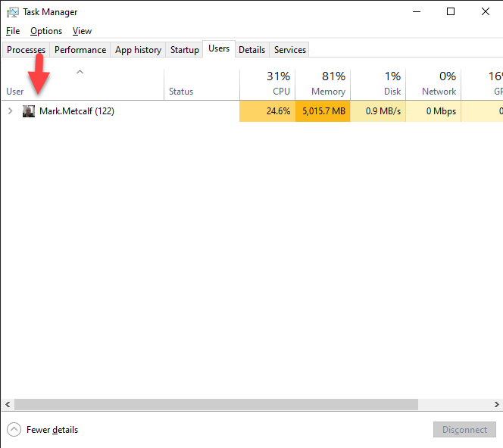Screen dimensions: 503x448
Task: Switch to the Startup tab
Action: (184, 50)
